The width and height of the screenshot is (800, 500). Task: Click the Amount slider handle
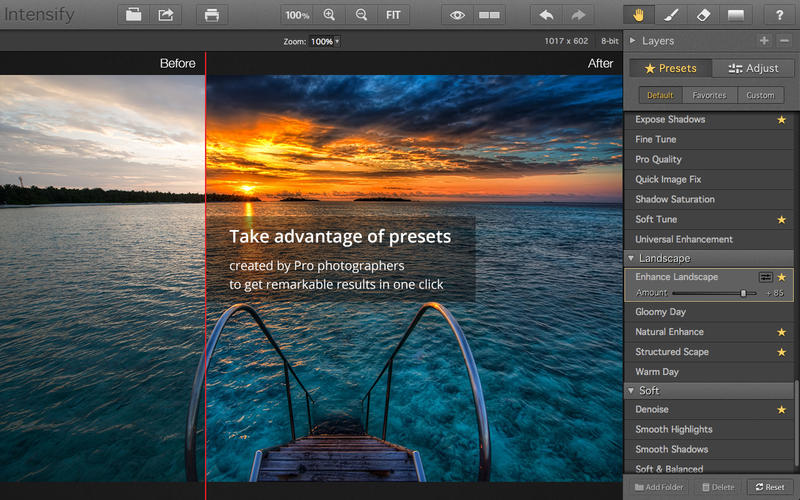click(x=743, y=293)
